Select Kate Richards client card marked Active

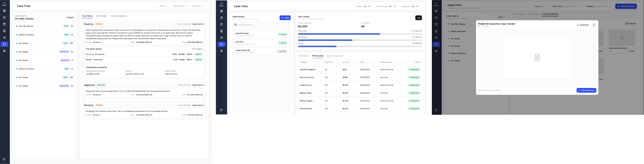pos(261,34)
